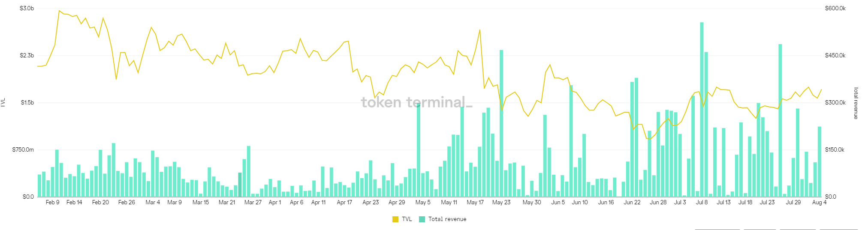Click the rotated TVL axis title
The image size is (868, 230).
tap(3, 102)
